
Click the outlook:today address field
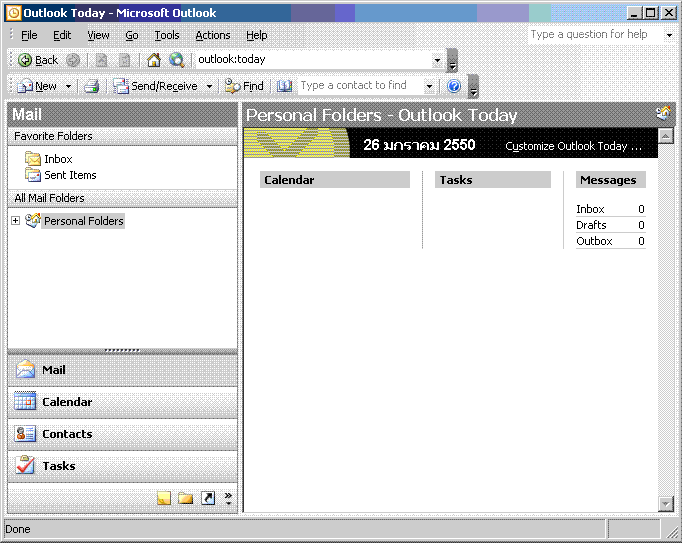(314, 60)
